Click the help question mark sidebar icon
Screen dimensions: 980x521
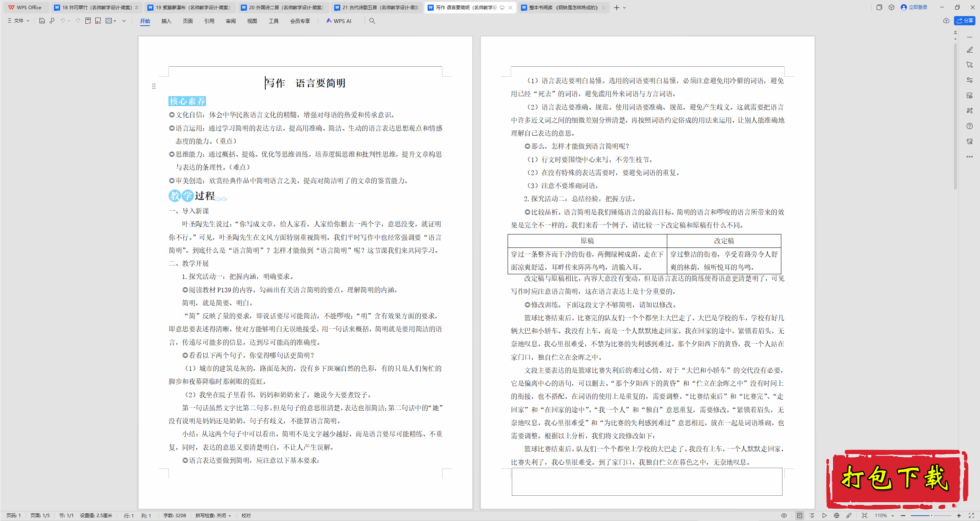(969, 126)
